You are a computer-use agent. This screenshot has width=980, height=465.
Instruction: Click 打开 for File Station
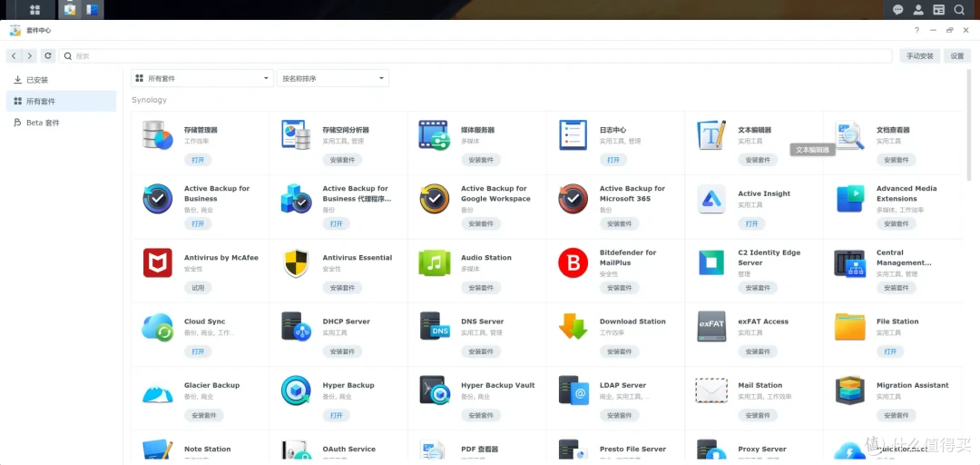[891, 351]
